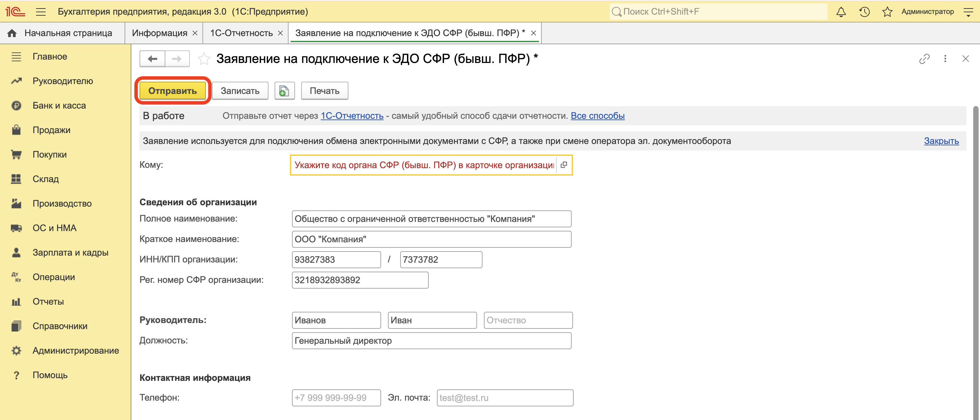Follow the Все способы link

(x=597, y=116)
